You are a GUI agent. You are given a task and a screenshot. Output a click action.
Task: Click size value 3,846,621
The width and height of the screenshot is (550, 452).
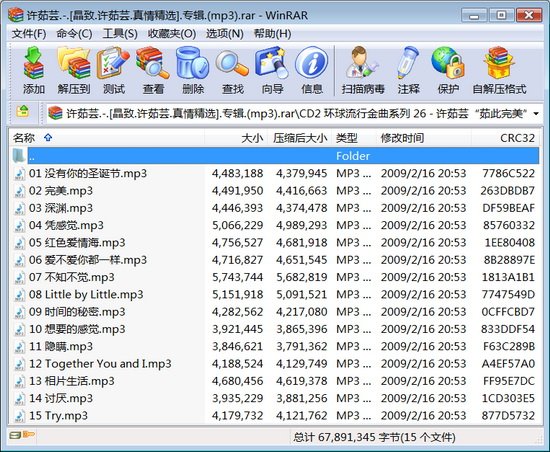[237, 346]
